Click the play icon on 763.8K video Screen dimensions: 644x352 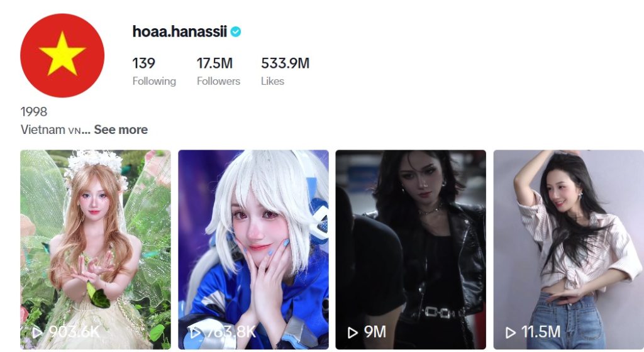195,332
